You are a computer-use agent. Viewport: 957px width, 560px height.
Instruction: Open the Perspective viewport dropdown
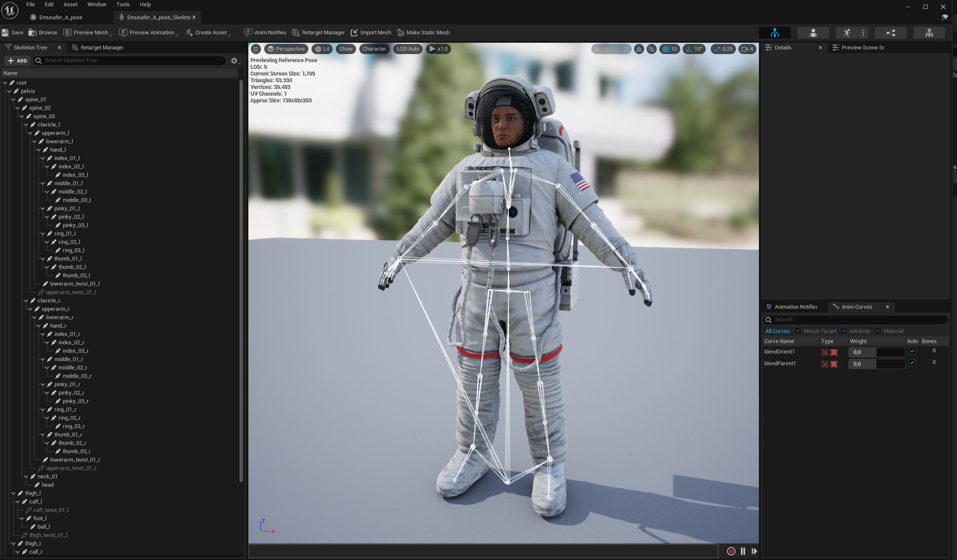[x=286, y=49]
